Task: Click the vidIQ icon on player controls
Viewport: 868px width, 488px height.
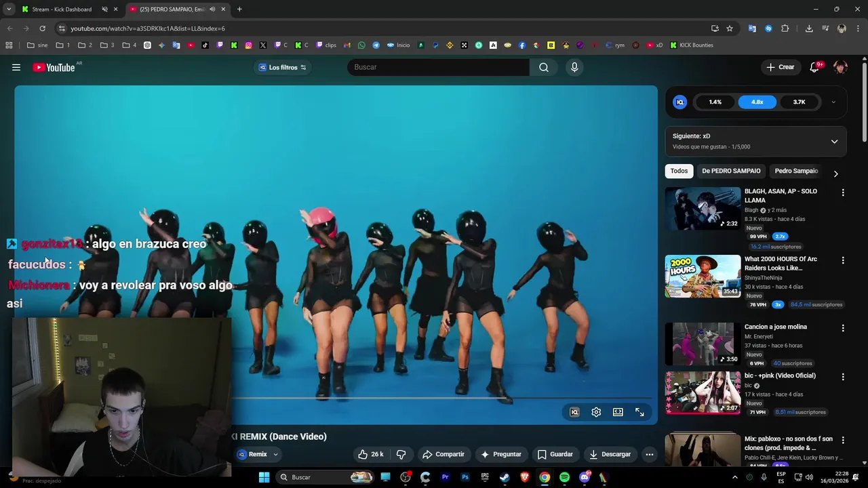Action: 574,412
